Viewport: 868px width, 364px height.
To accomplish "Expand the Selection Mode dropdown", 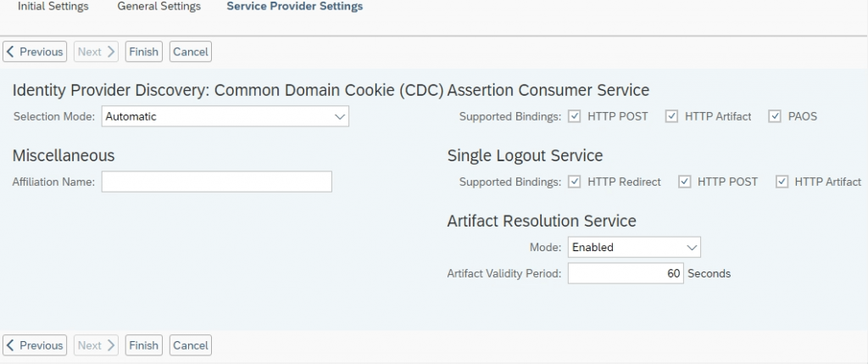I will (x=225, y=116).
